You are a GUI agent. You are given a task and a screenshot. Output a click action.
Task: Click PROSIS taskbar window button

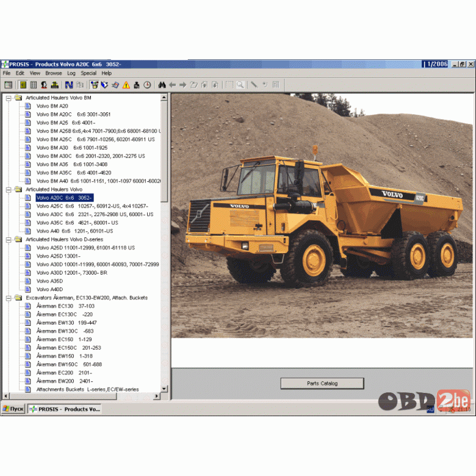64,409
